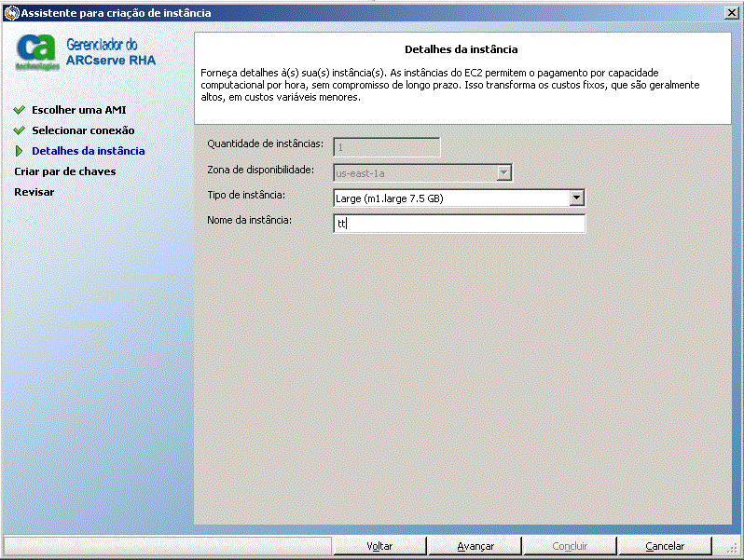Click the "Gerenciador do ARCserve RHA" title text

(x=111, y=52)
